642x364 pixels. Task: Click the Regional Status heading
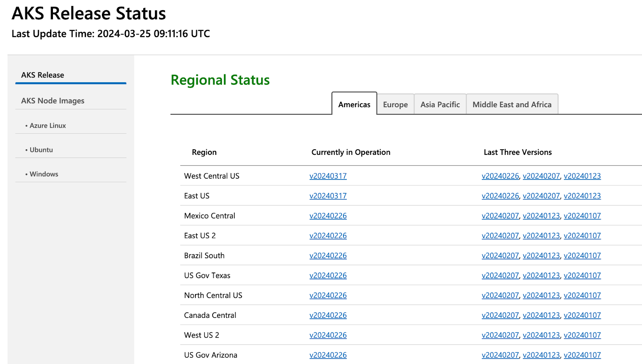[220, 80]
